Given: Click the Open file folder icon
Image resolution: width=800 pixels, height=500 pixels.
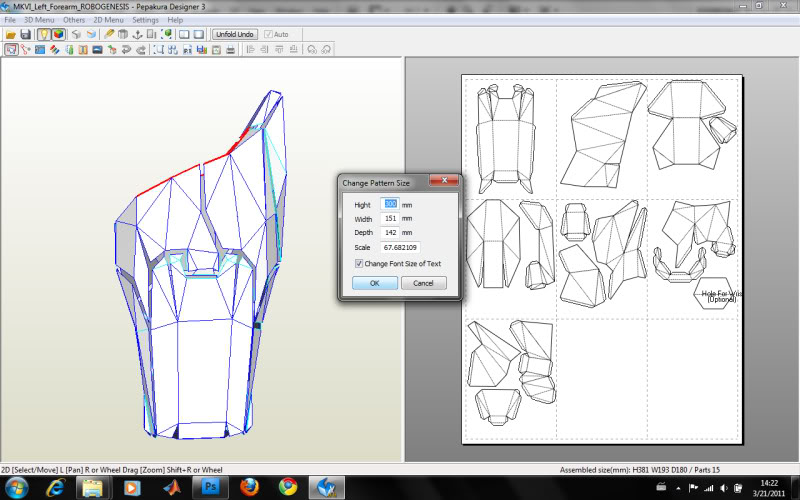Looking at the screenshot, I should (x=10, y=34).
